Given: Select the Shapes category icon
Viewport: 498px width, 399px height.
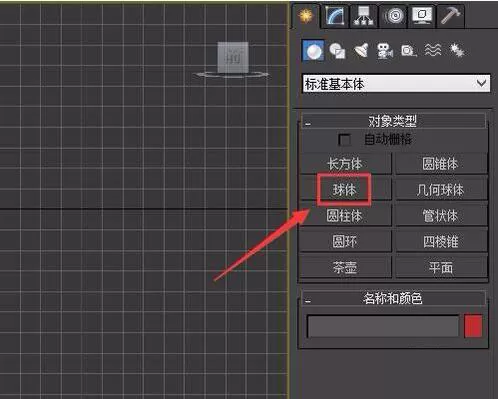Looking at the screenshot, I should click(337, 51).
